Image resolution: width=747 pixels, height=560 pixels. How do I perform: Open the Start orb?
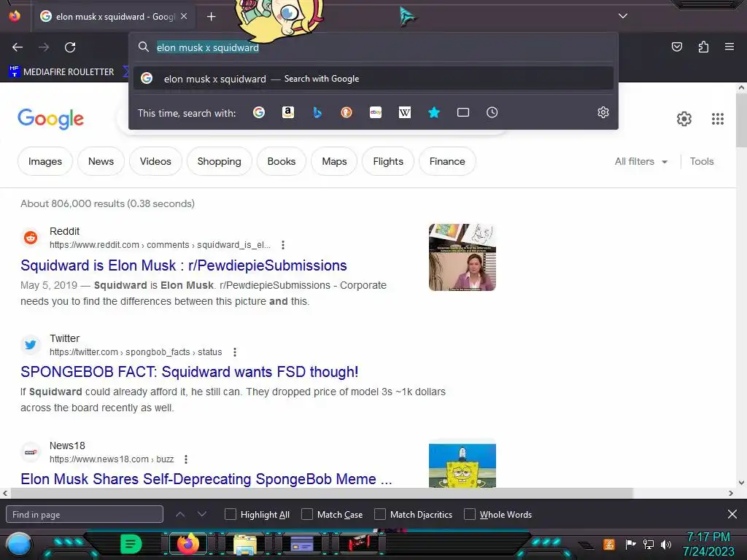(18, 545)
